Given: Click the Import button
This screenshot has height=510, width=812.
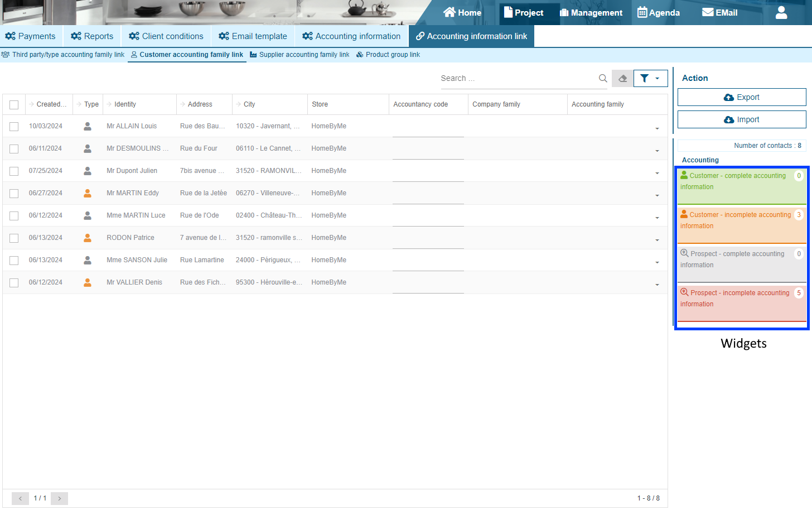Looking at the screenshot, I should 742,119.
